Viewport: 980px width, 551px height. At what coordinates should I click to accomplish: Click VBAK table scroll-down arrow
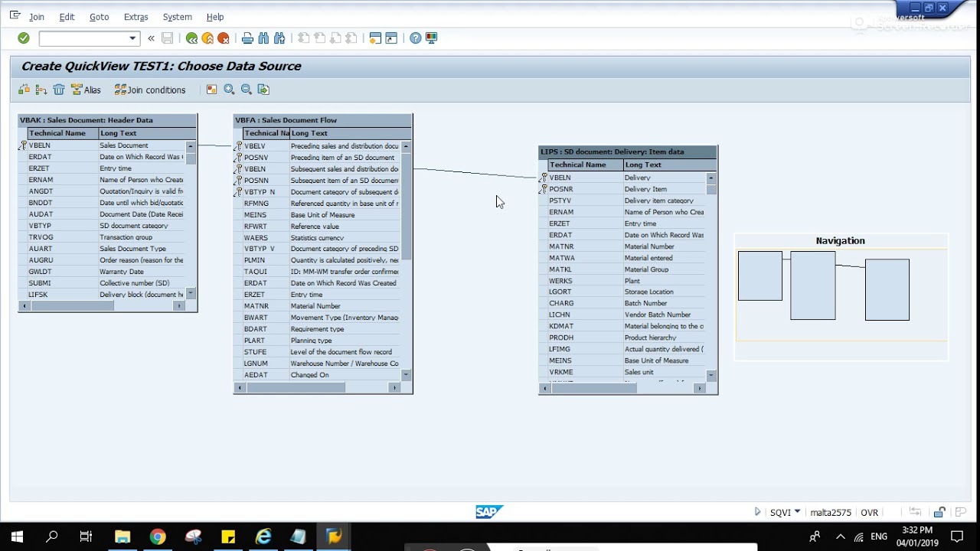(191, 294)
